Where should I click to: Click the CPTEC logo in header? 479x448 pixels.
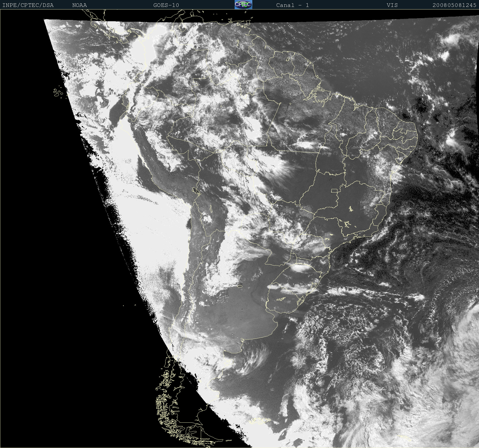(x=243, y=5)
